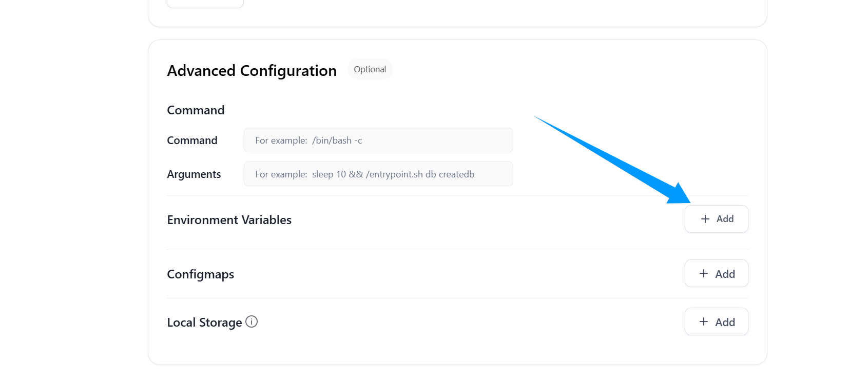The width and height of the screenshot is (868, 383).
Task: Focus the Command input field
Action: click(x=378, y=140)
